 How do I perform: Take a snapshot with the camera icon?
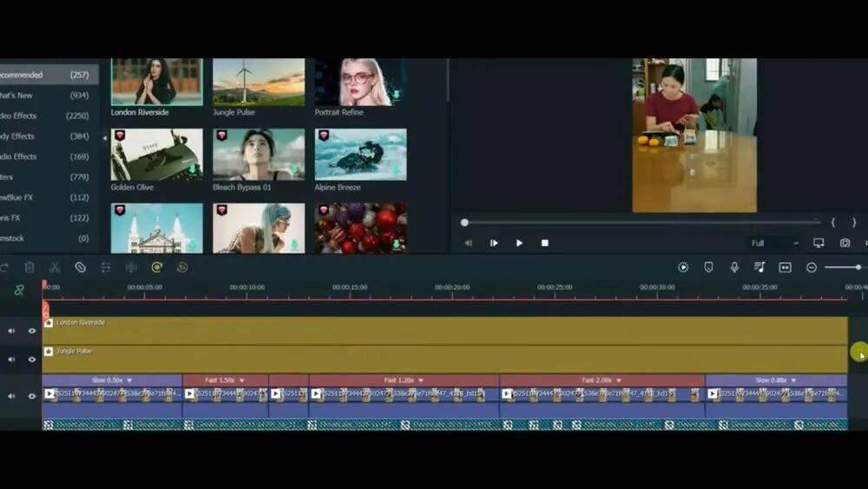point(845,243)
